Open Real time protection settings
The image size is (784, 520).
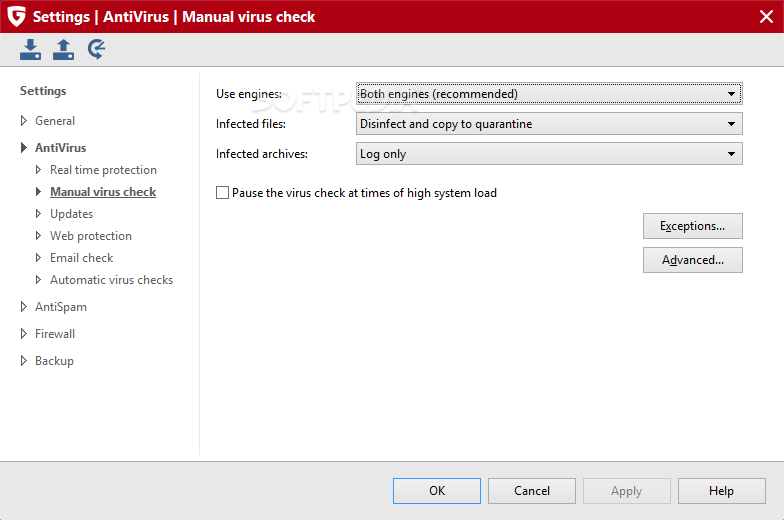(104, 170)
